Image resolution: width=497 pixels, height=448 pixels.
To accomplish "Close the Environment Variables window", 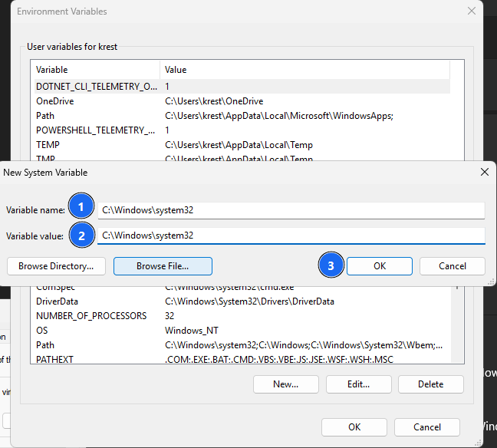I will click(471, 12).
